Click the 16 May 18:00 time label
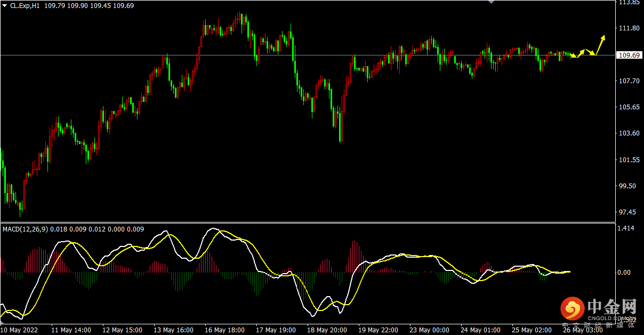The image size is (644, 335). coord(224,330)
